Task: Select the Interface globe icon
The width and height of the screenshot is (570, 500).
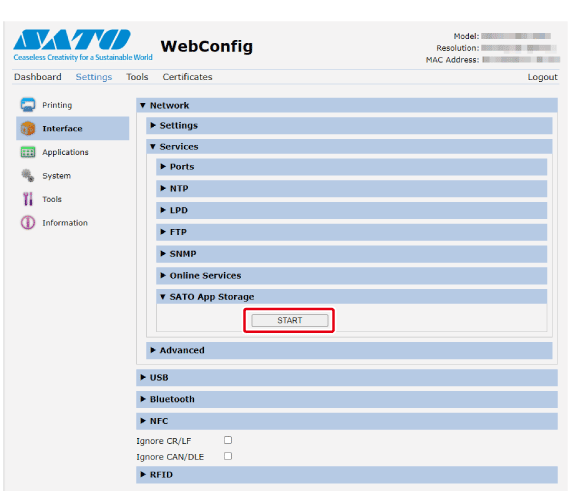Action: click(x=28, y=128)
